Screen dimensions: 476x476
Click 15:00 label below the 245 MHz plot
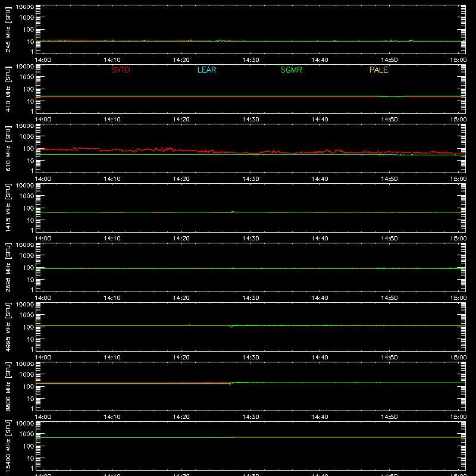click(x=458, y=60)
